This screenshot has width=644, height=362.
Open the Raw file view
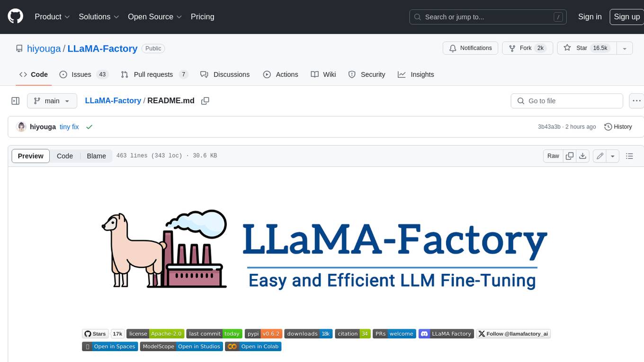click(x=553, y=156)
